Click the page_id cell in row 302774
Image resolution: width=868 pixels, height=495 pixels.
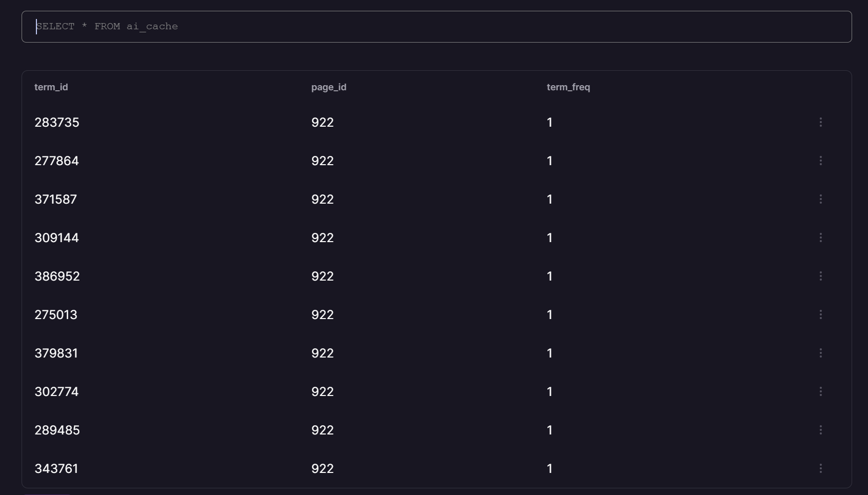[323, 392]
